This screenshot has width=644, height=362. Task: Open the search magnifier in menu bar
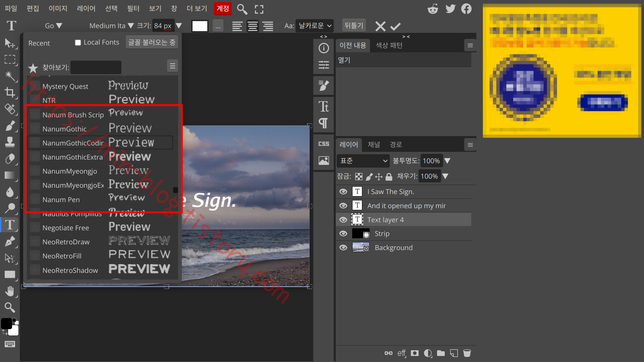pos(242,9)
